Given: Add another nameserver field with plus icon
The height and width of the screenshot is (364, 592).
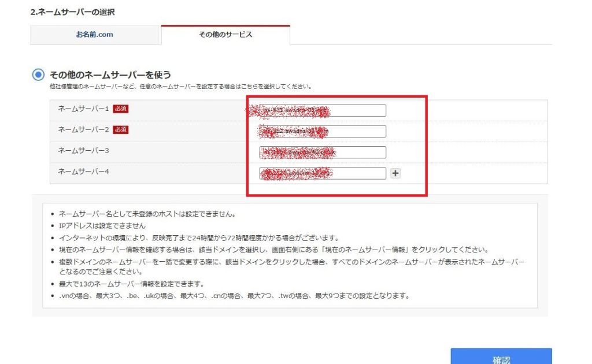Looking at the screenshot, I should click(395, 173).
